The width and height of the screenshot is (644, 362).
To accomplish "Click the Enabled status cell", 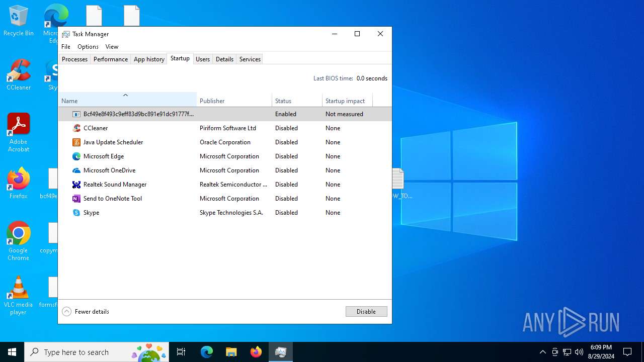I will point(286,114).
